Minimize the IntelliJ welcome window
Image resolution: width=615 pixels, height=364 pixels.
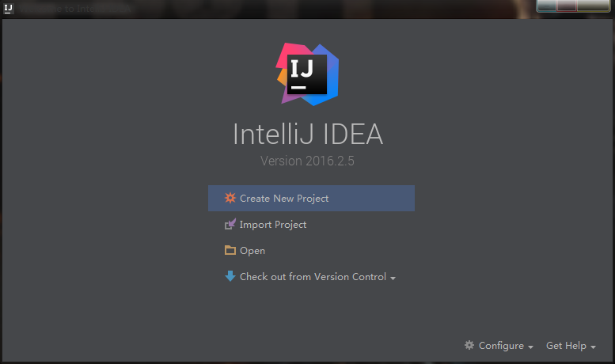pos(548,6)
